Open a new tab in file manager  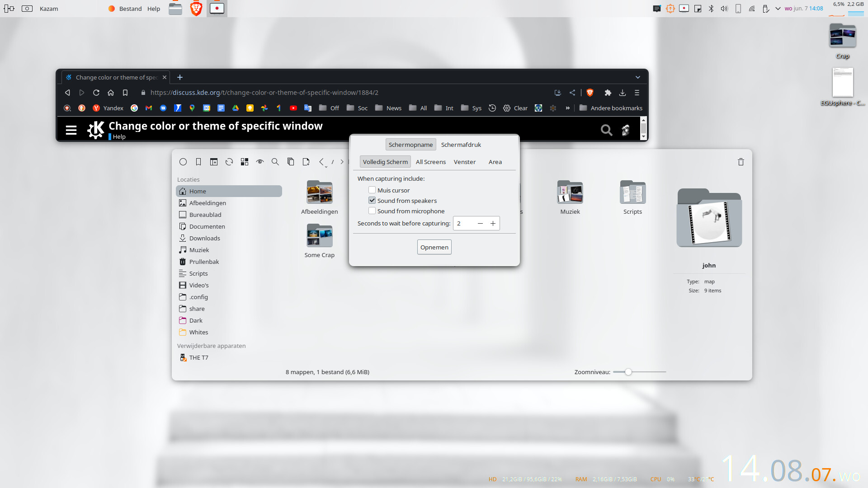click(214, 162)
